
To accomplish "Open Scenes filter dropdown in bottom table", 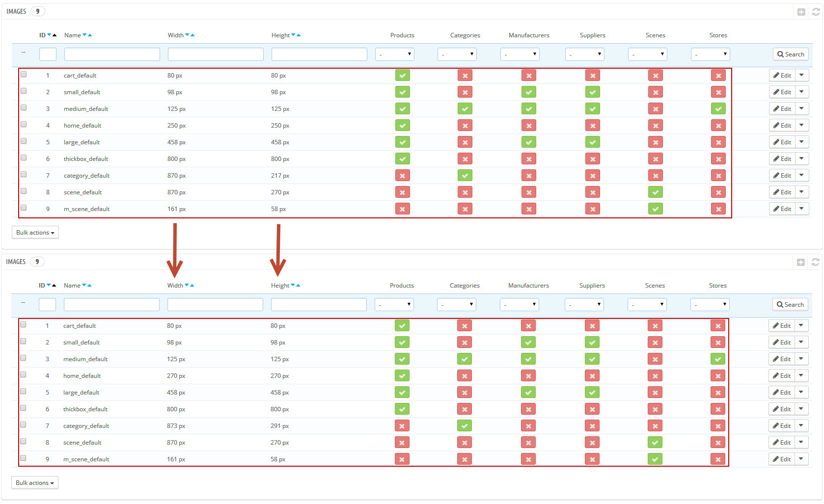I will pos(647,305).
